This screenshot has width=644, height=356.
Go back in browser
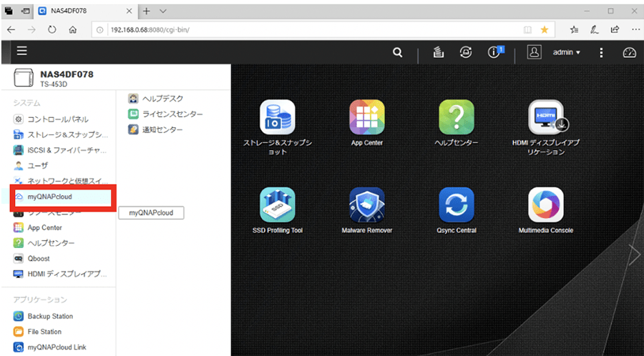pos(11,29)
